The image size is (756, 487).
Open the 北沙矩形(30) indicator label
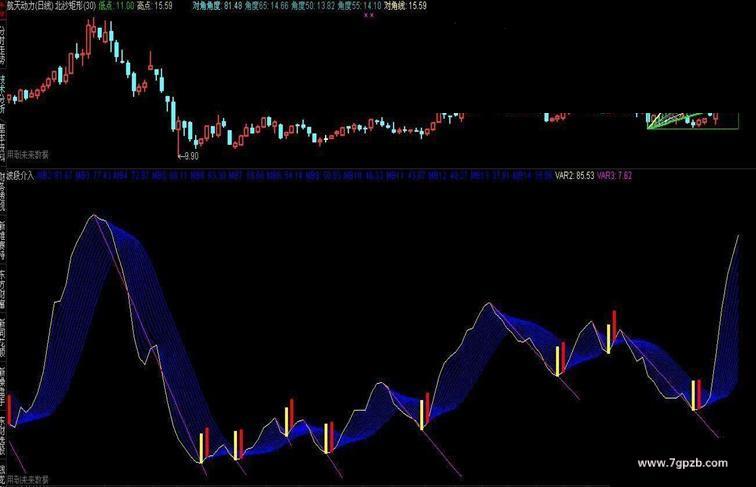[74, 6]
